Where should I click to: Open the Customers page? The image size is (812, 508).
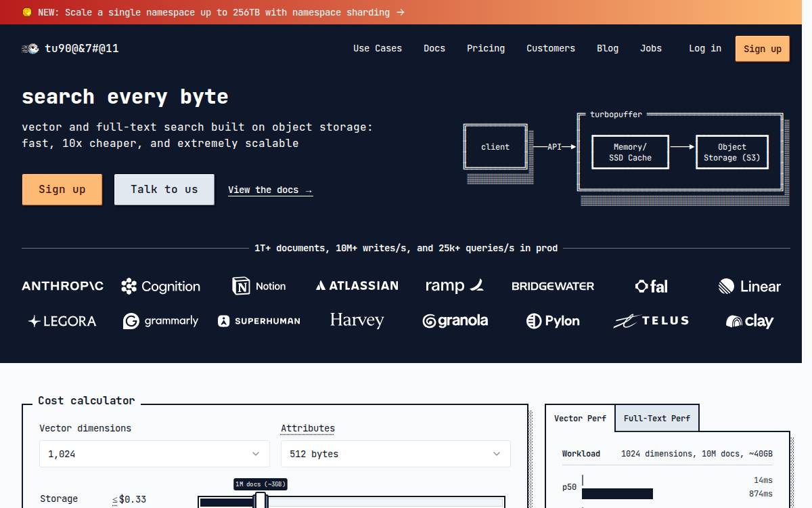point(551,49)
